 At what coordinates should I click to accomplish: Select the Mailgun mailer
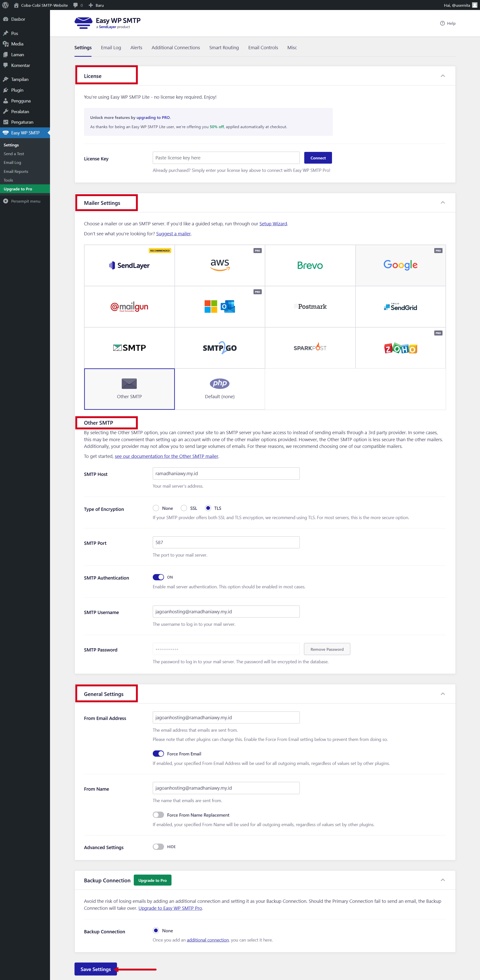[x=129, y=307]
